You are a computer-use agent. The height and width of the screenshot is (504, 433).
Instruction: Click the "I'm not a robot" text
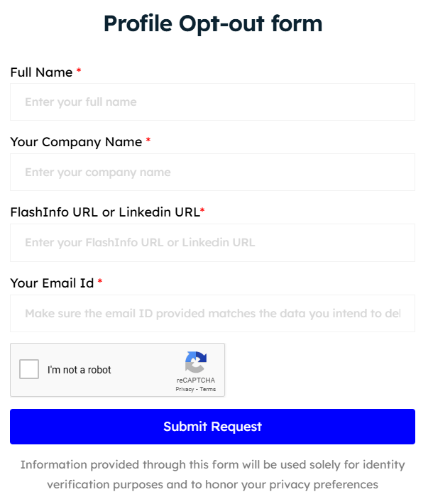80,370
